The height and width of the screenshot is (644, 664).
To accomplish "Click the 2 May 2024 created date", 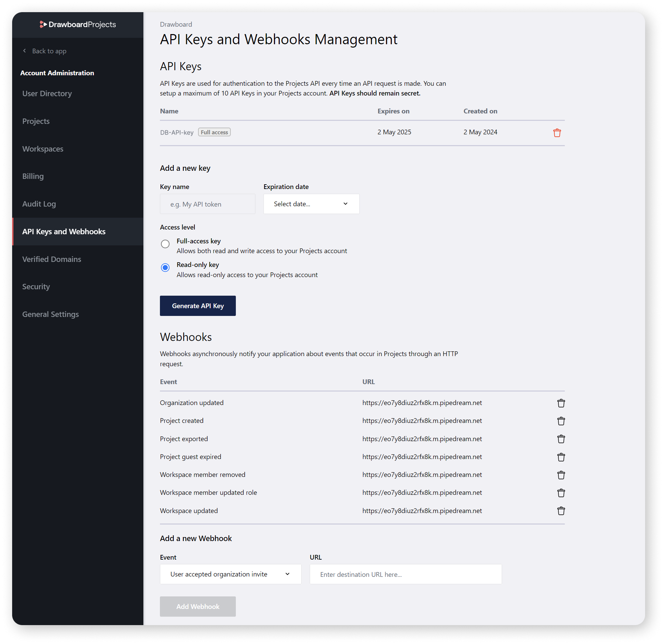I will (480, 132).
